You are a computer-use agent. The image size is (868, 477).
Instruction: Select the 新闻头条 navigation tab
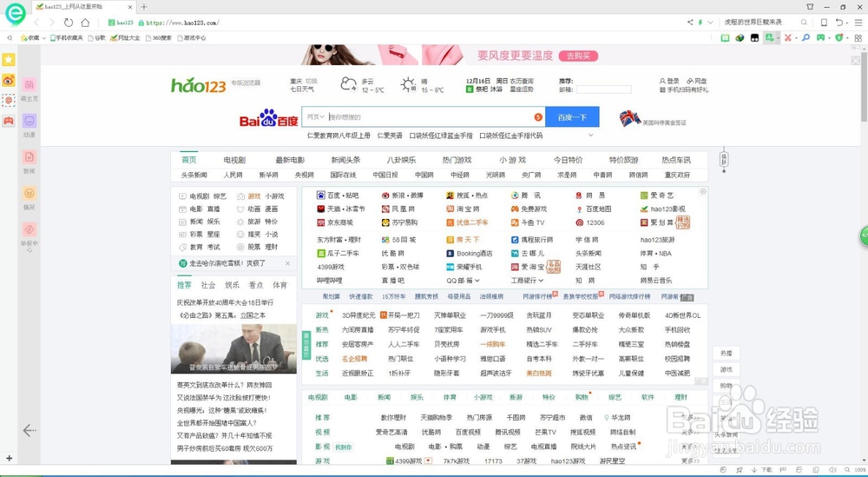(346, 160)
